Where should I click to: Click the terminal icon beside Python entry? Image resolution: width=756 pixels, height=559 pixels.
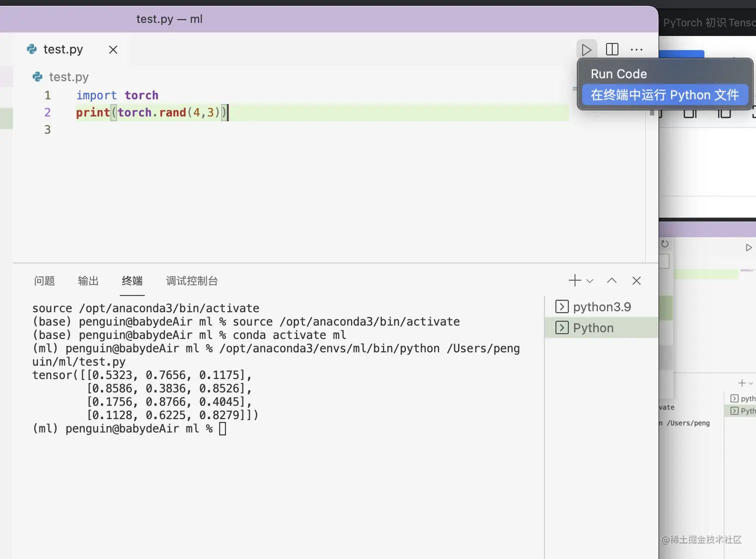[562, 327]
